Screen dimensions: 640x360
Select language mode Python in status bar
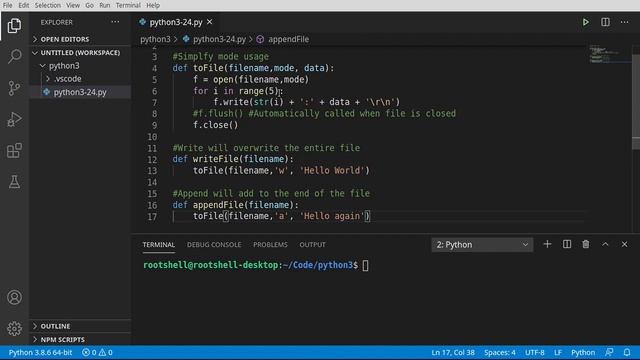point(583,352)
